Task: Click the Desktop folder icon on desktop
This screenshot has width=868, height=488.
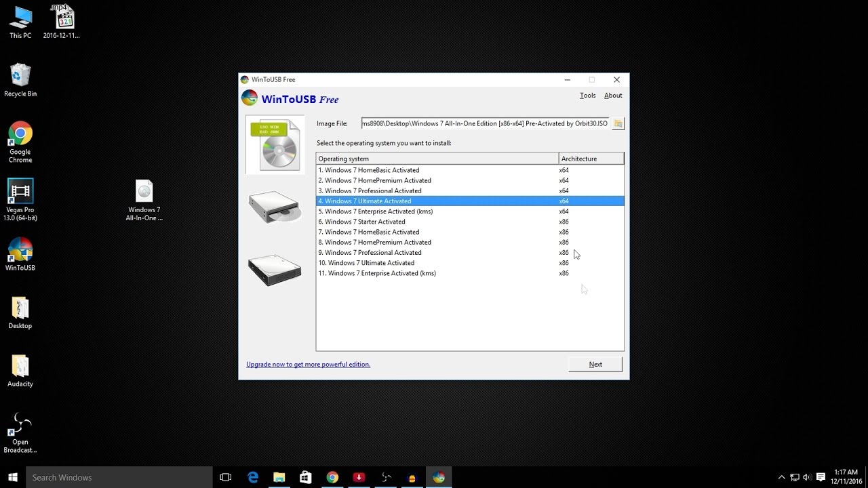Action: click(20, 312)
